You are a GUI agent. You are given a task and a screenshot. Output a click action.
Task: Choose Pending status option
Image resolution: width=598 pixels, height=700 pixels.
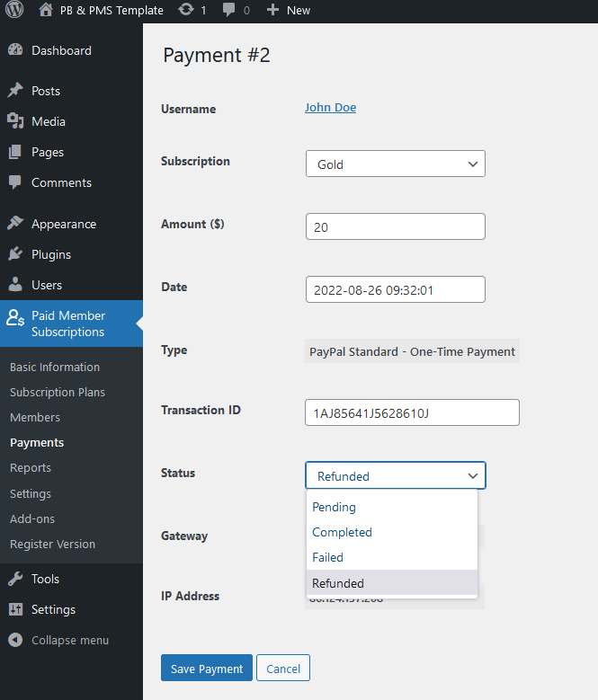coord(334,507)
